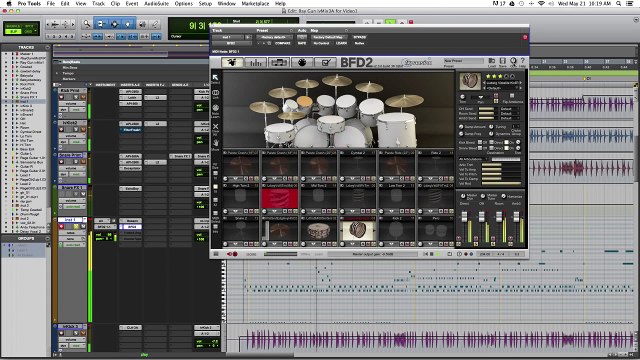Click the BFD2 Save preset icon
Image resolution: width=640 pixels, height=360 pixels.
502,61
